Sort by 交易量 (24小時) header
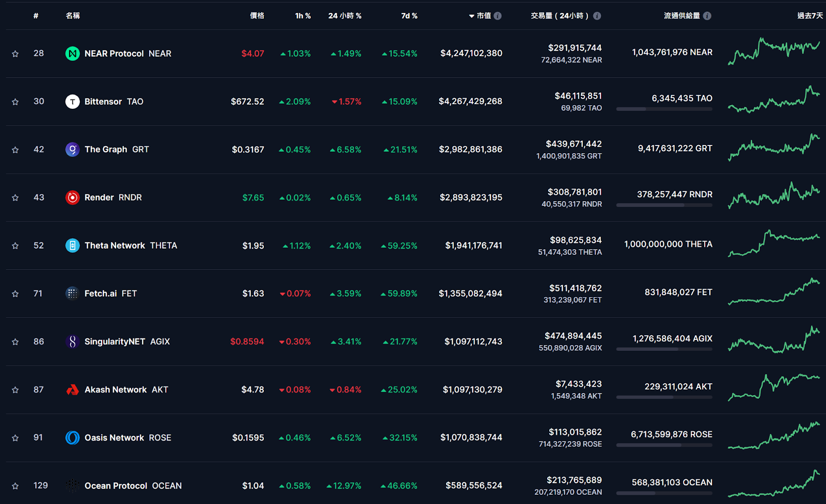This screenshot has height=504, width=826. pyautogui.click(x=560, y=16)
